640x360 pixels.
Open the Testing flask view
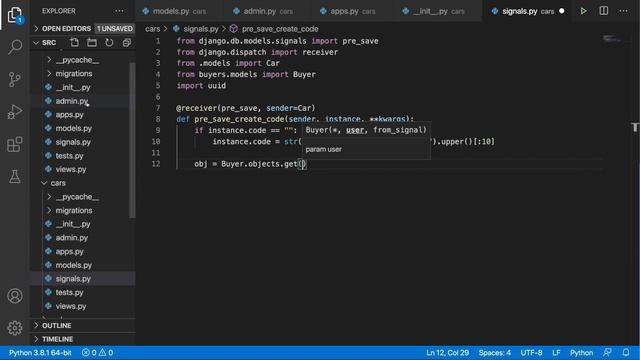[x=15, y=176]
